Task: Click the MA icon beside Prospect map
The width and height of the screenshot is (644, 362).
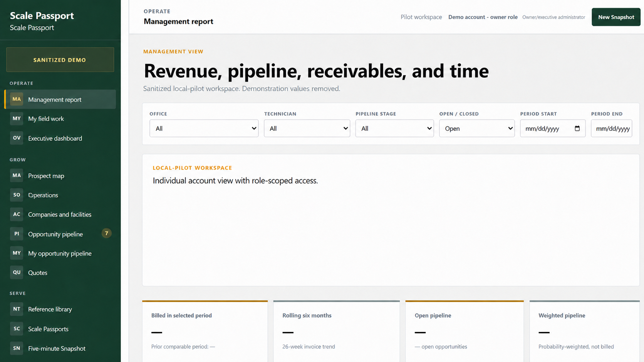Action: click(17, 175)
